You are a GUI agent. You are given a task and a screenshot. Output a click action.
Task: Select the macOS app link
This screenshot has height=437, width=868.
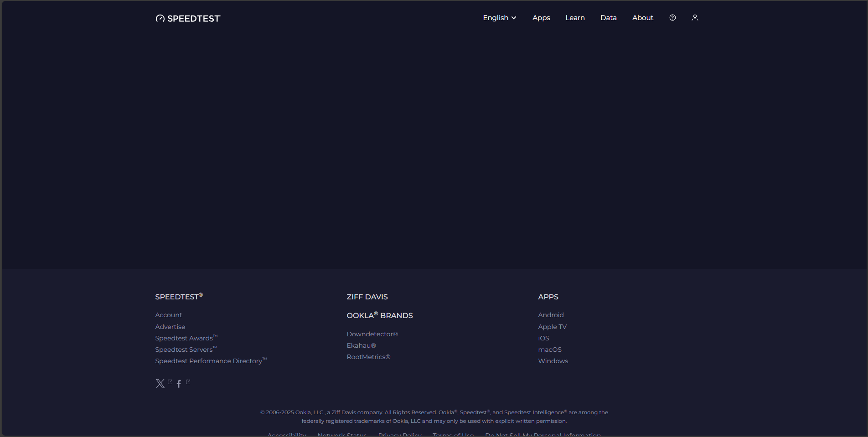(550, 350)
